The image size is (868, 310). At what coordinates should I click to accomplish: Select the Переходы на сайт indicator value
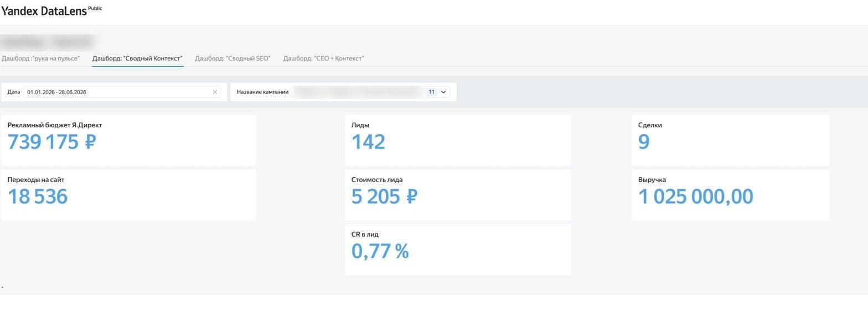[x=38, y=197]
